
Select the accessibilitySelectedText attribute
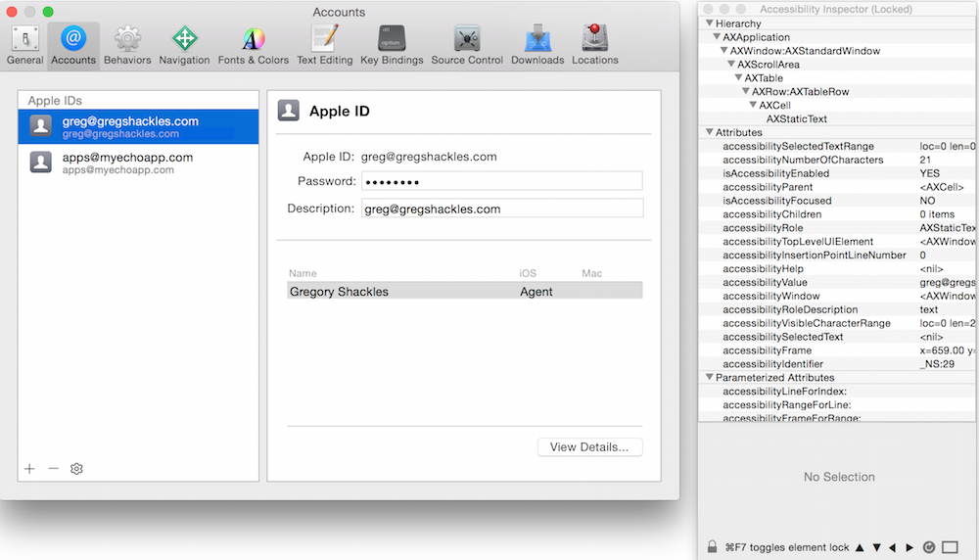pos(837,337)
